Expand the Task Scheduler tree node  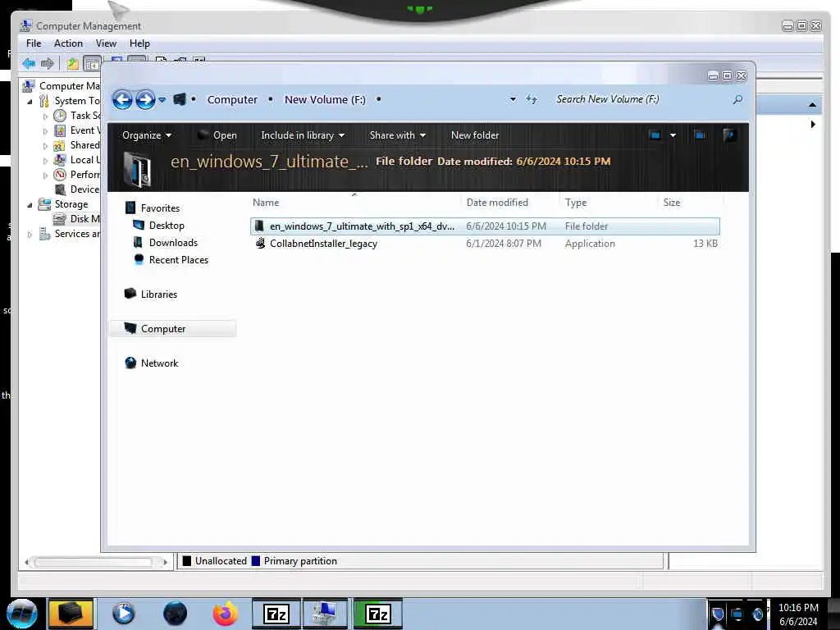tap(45, 116)
